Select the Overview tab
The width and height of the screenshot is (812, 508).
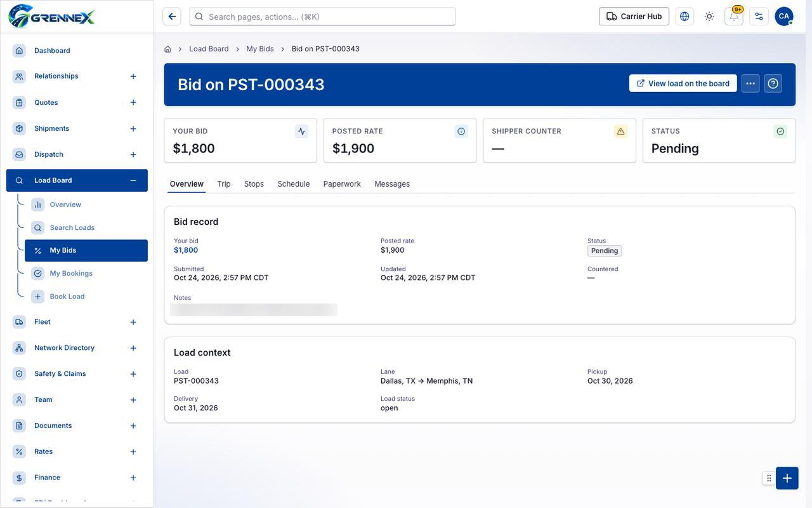[187, 184]
